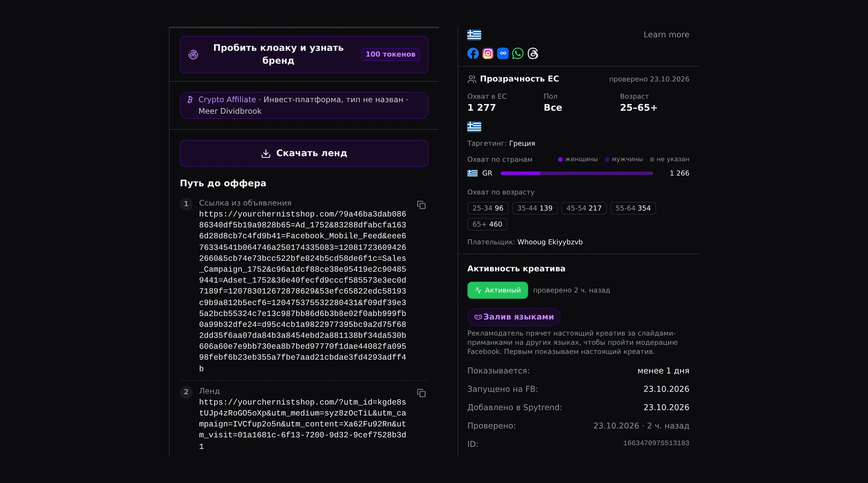This screenshot has height=483, width=868.
Task: Click the проверено 23.10.2026 text
Action: coord(649,79)
